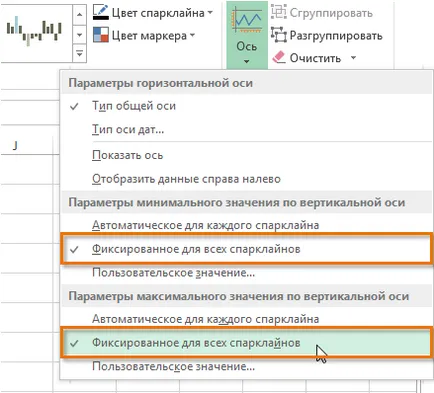This screenshot has height=393, width=434.
Task: Click the Очистить eraser icon
Action: (x=279, y=57)
